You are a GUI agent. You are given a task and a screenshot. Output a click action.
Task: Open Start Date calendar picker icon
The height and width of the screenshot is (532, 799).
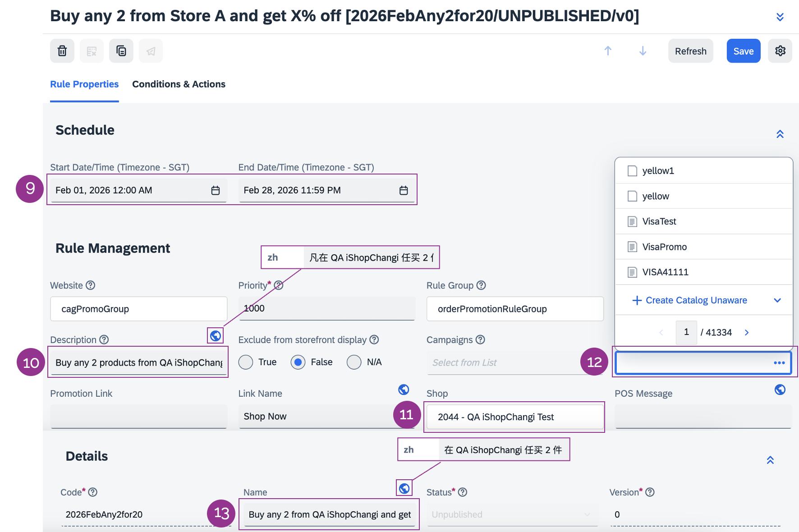(216, 190)
